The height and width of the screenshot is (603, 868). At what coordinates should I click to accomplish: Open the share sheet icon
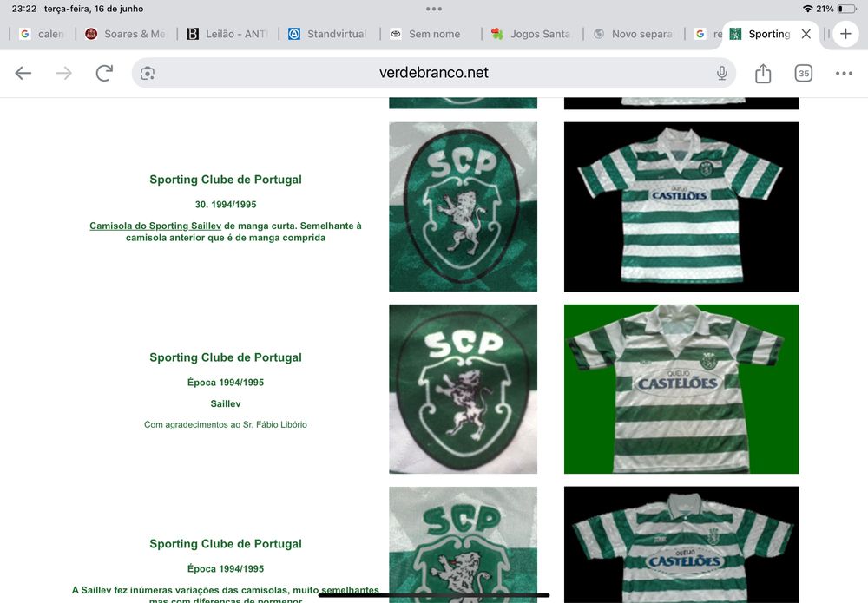point(763,73)
